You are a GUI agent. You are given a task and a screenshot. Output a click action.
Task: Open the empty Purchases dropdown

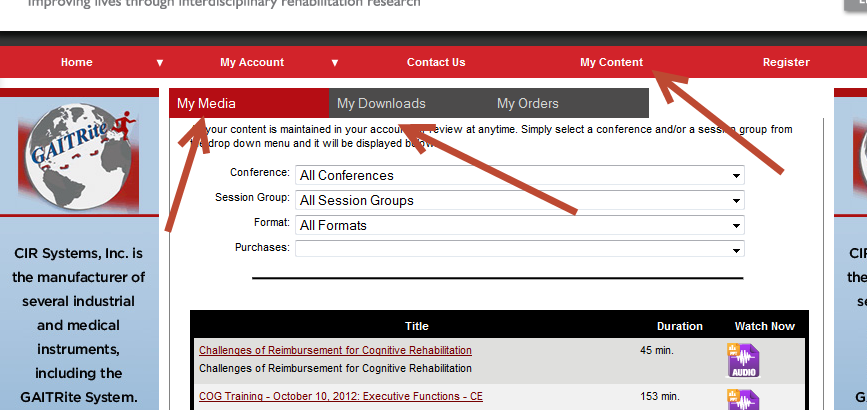coord(519,249)
